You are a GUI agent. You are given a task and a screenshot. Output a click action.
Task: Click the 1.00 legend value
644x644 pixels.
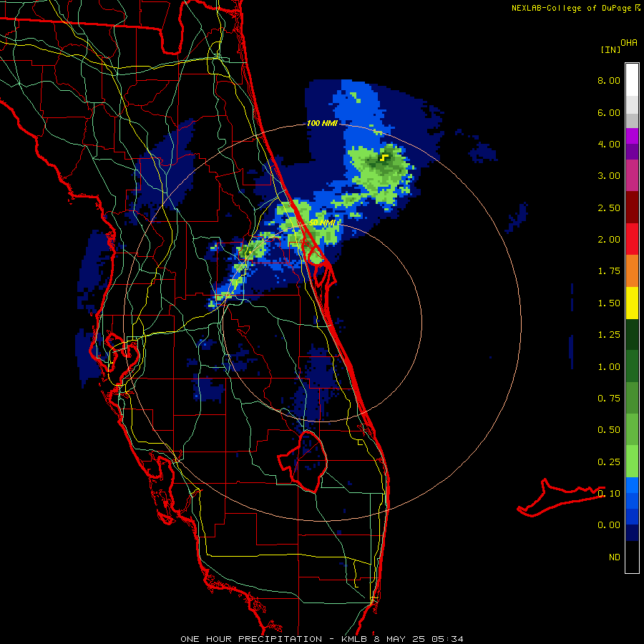pyautogui.click(x=609, y=367)
